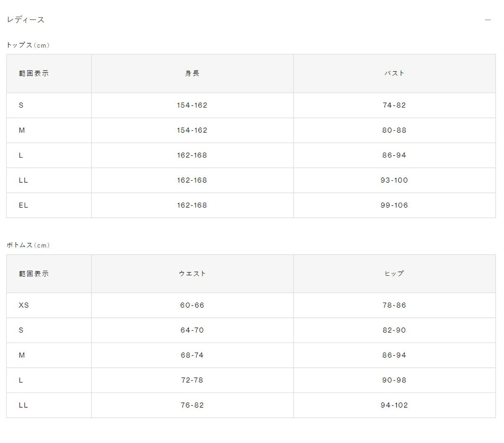Viewport: 504px width, 443px height.
Task: Click the バスト column header
Action: tap(394, 74)
